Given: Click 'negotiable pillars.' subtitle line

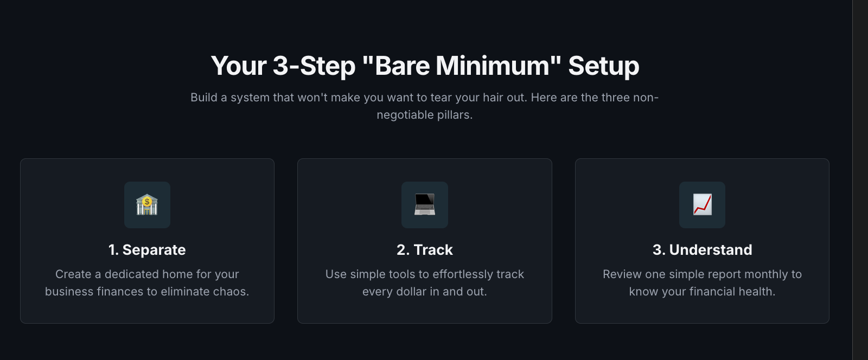Looking at the screenshot, I should coord(425,115).
